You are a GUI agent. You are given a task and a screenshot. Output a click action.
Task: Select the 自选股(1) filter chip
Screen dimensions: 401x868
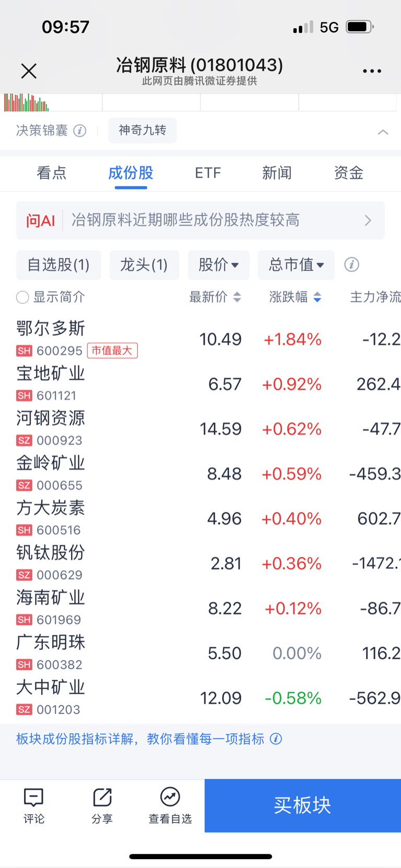click(58, 265)
